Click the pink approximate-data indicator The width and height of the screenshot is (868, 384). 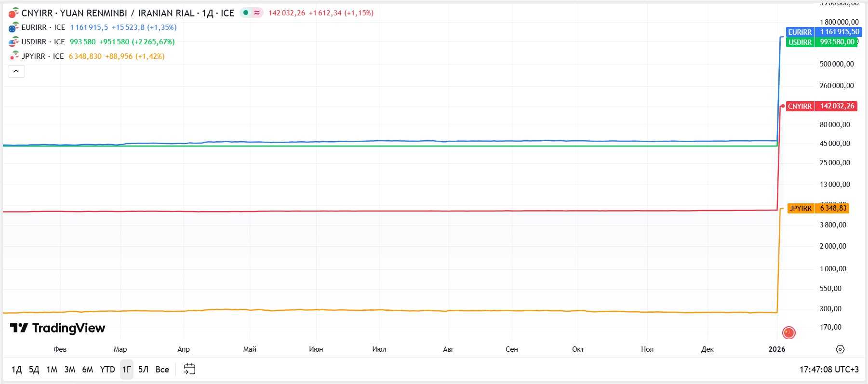(x=257, y=13)
